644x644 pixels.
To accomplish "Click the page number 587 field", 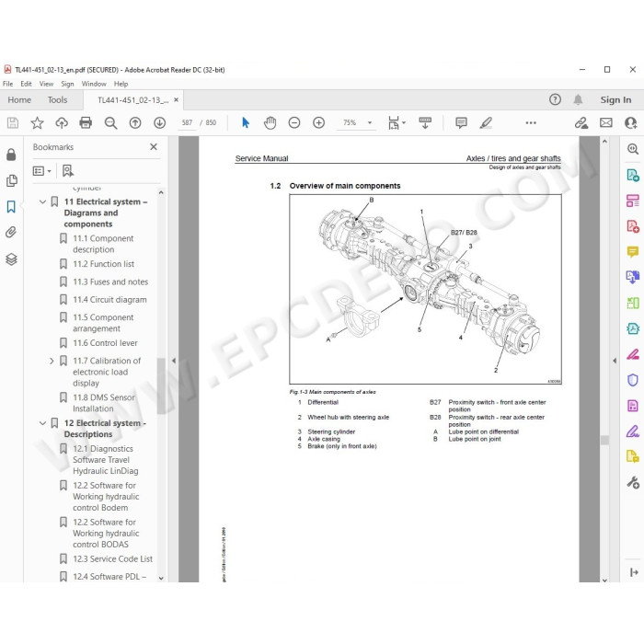I will pos(187,122).
